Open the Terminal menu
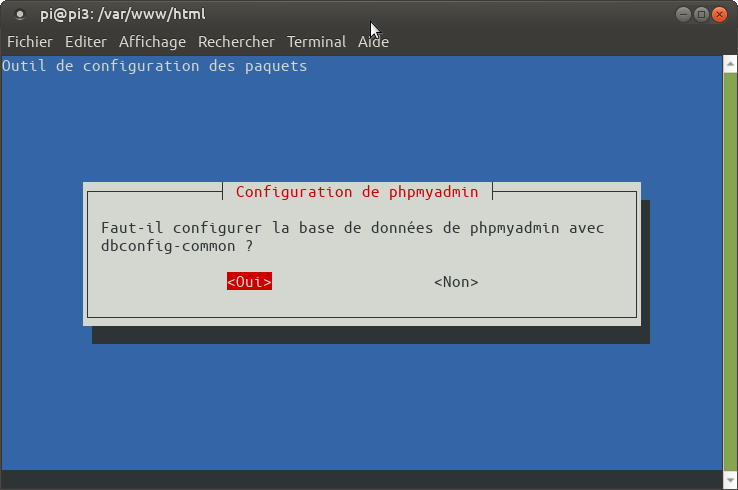738x490 pixels. pos(316,42)
